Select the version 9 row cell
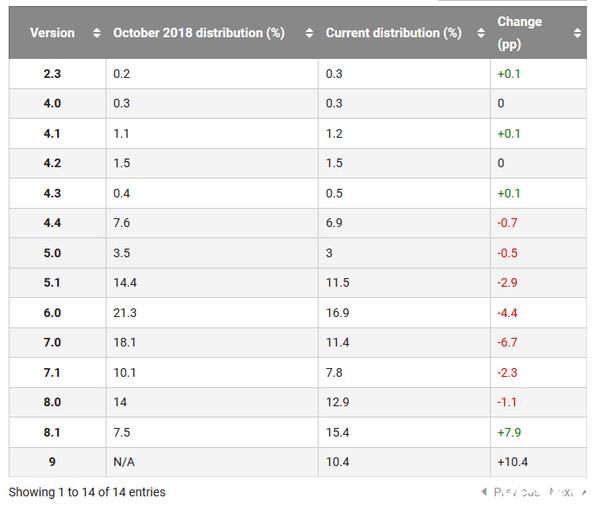Image resolution: width=600 pixels, height=531 pixels. 52,462
